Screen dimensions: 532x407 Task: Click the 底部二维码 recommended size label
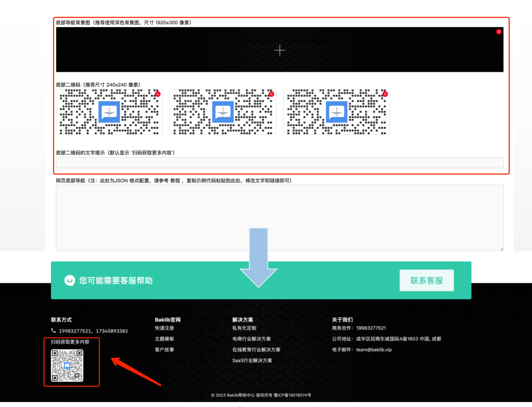(x=98, y=85)
